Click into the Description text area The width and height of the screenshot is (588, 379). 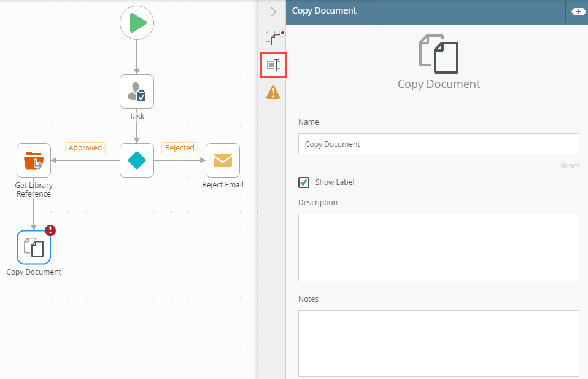(438, 247)
